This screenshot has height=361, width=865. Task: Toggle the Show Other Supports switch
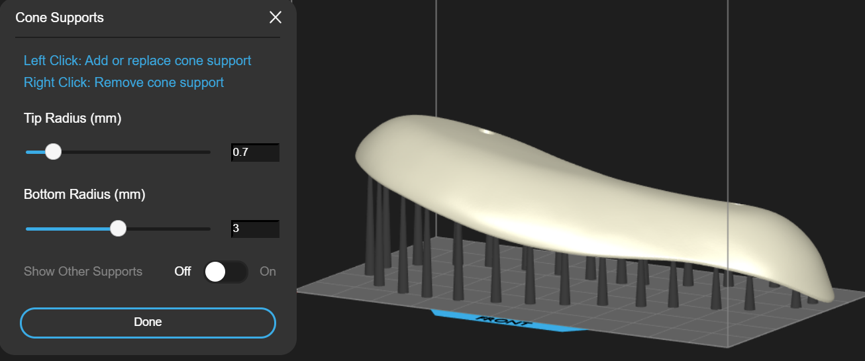tap(225, 272)
